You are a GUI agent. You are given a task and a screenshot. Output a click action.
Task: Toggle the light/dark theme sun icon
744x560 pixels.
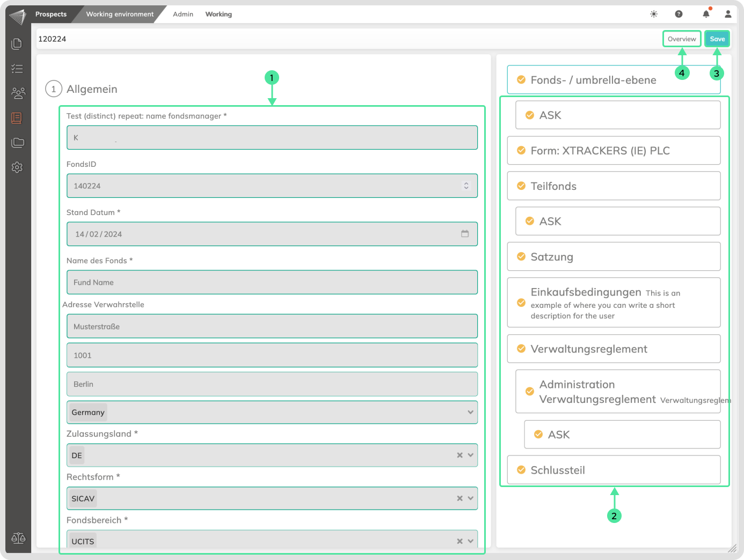pos(654,14)
